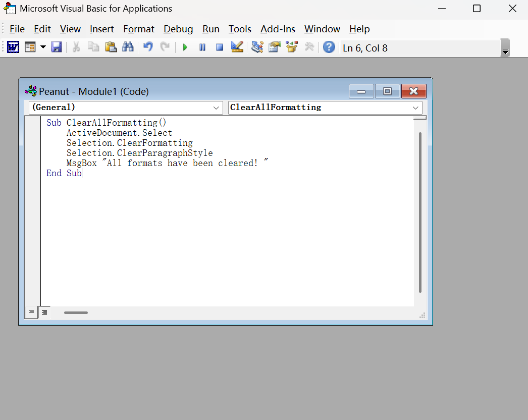
Task: Switch to Full Module View toggle
Action: (x=44, y=312)
